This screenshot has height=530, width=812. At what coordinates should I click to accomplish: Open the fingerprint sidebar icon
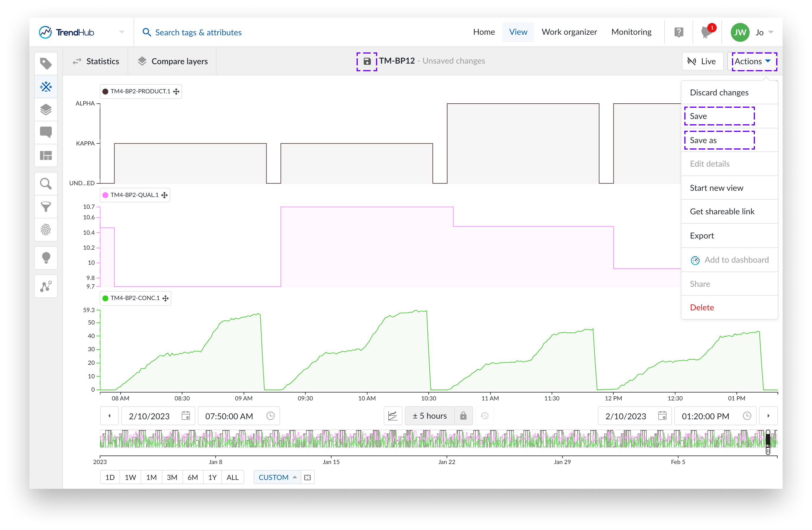point(46,230)
